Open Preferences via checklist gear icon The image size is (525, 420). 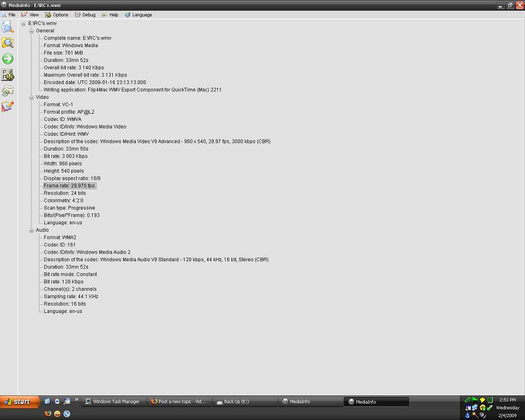point(8,75)
